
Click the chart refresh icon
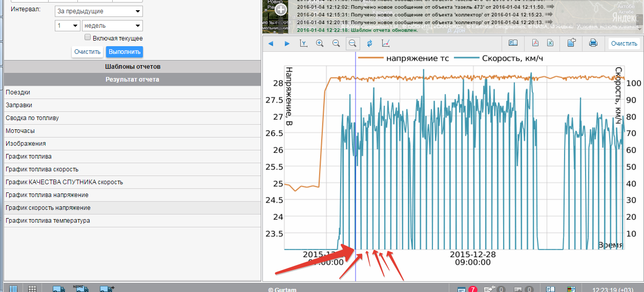(369, 44)
